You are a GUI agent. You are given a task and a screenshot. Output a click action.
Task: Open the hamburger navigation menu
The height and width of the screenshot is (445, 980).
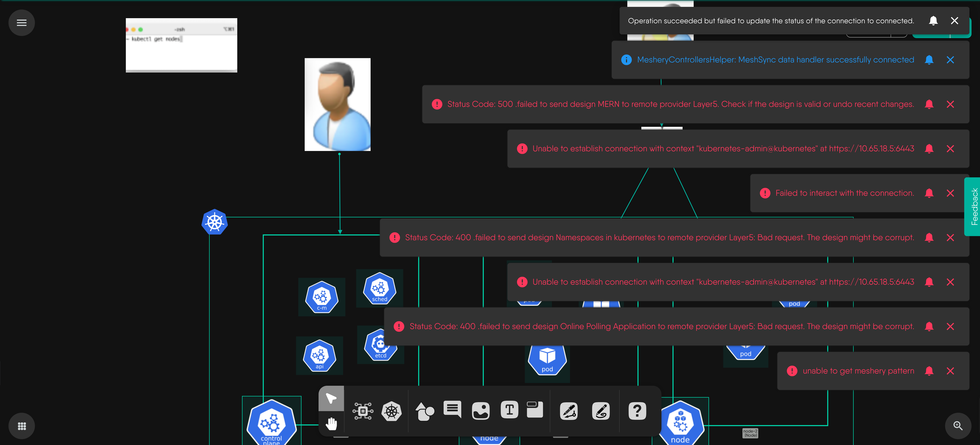pos(22,23)
